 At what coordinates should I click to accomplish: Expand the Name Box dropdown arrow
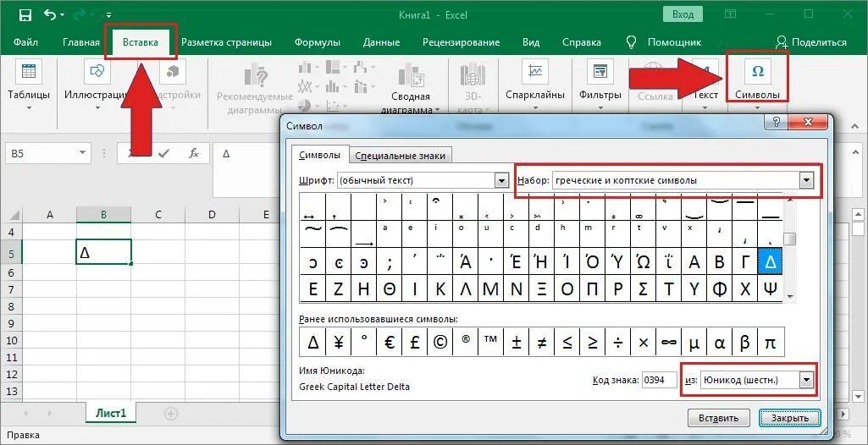83,153
